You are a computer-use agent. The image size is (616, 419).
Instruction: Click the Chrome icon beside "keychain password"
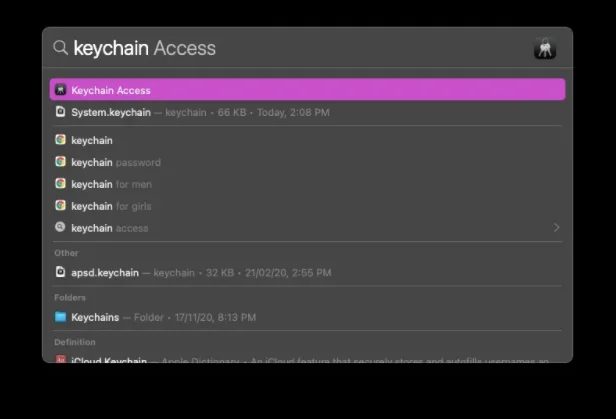click(61, 162)
